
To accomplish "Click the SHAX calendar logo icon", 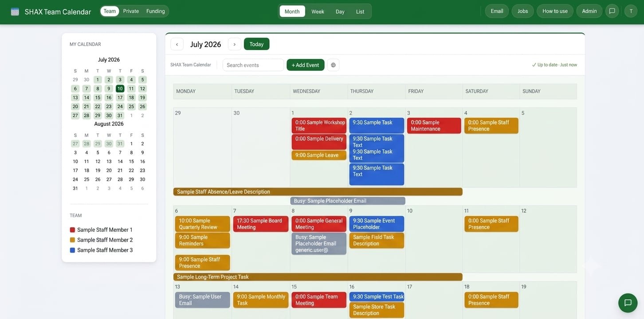I will pyautogui.click(x=15, y=12).
